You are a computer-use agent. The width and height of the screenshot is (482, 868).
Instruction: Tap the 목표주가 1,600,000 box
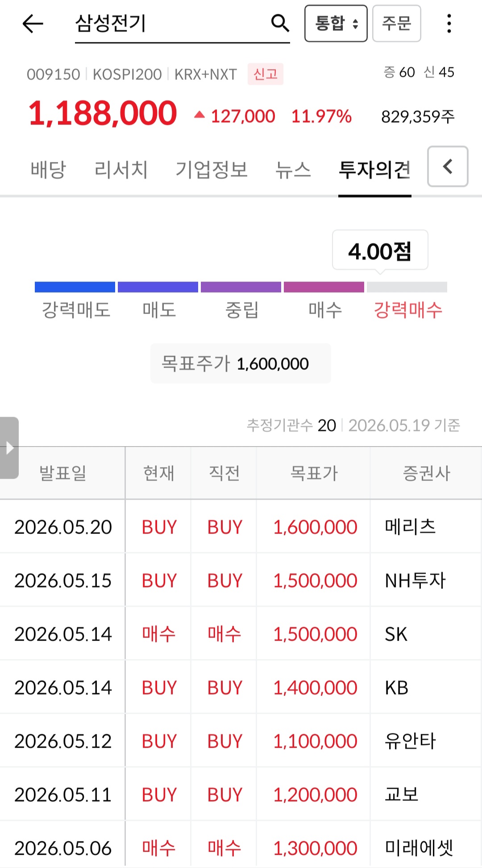pyautogui.click(x=241, y=364)
